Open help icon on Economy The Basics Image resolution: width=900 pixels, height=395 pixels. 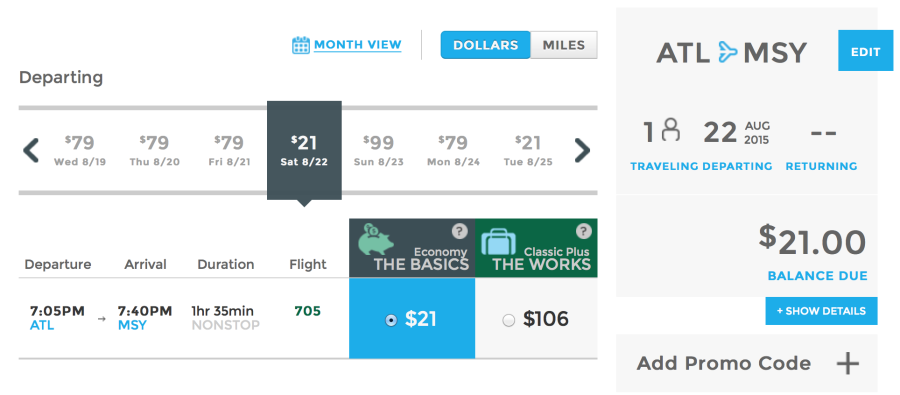pos(459,231)
